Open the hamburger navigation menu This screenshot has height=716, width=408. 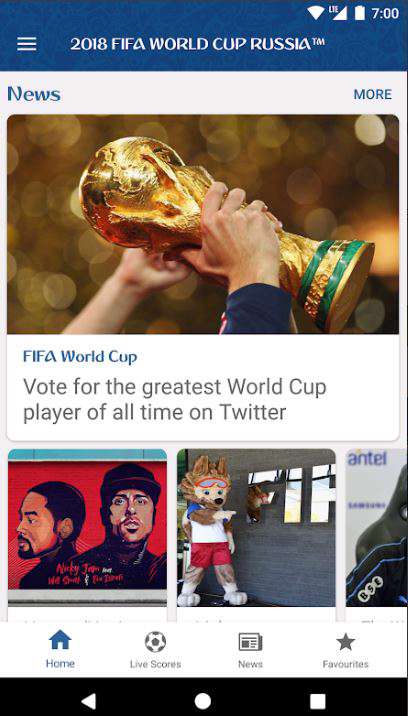(26, 44)
